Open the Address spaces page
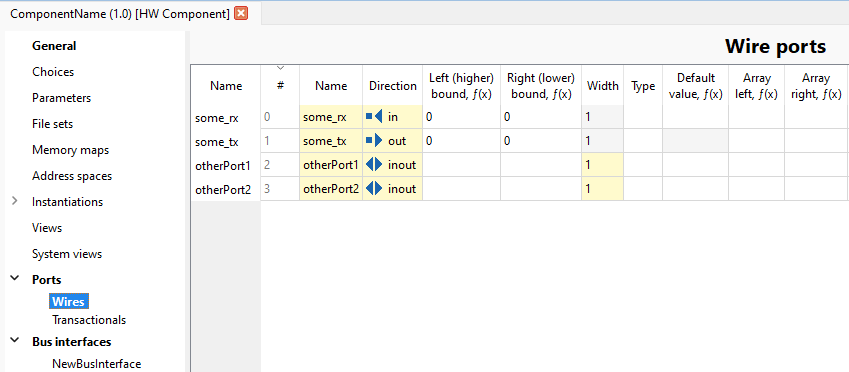The height and width of the screenshot is (372, 849). 72,175
